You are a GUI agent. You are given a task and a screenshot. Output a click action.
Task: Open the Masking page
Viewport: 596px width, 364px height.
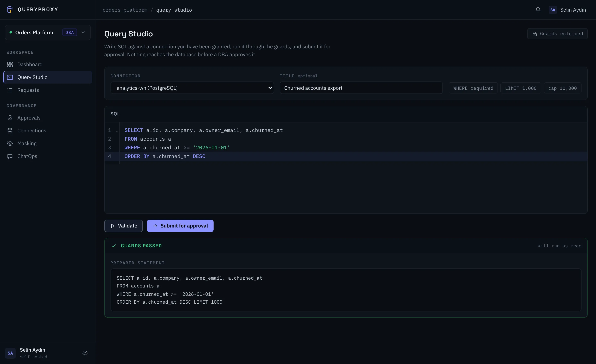pyautogui.click(x=48, y=143)
